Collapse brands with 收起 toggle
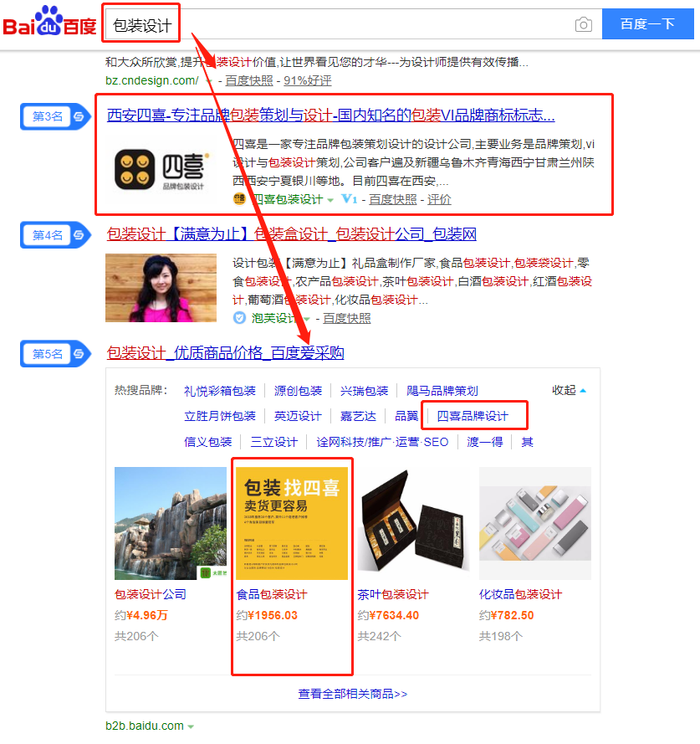The image size is (700, 744). tap(569, 391)
